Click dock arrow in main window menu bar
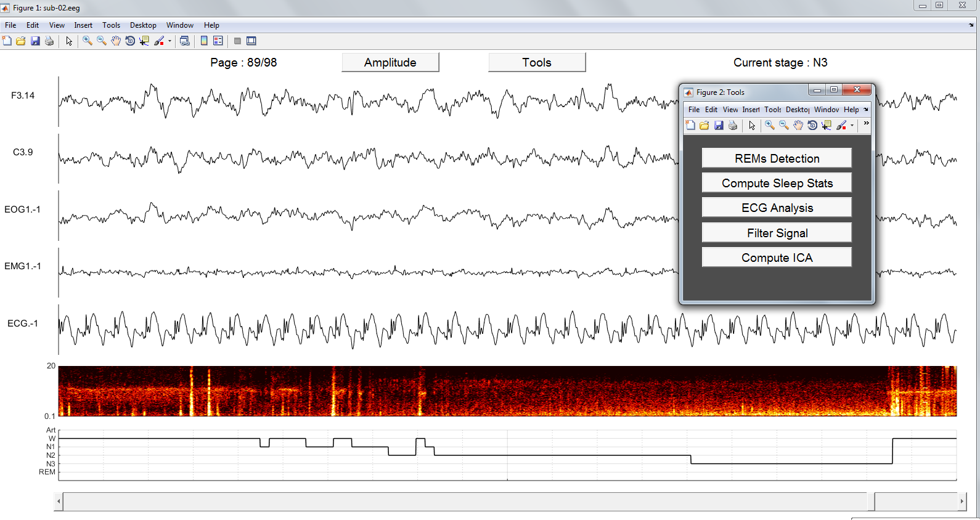Screen dimensions: 980x520 click(971, 25)
